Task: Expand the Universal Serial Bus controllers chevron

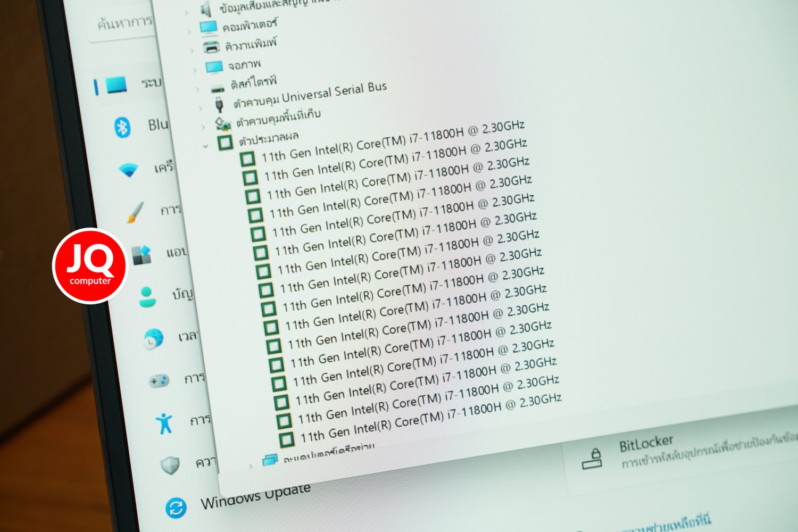Action: 200,108
